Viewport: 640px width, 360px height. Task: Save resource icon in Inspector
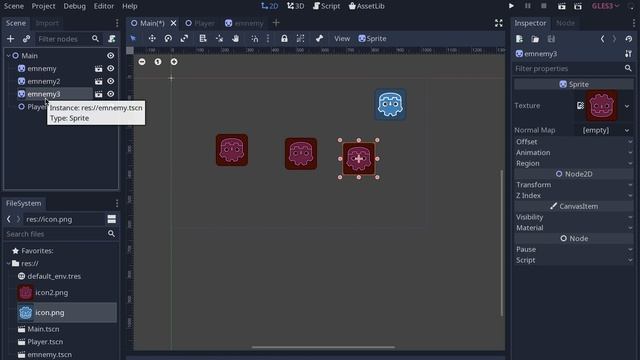tap(551, 39)
